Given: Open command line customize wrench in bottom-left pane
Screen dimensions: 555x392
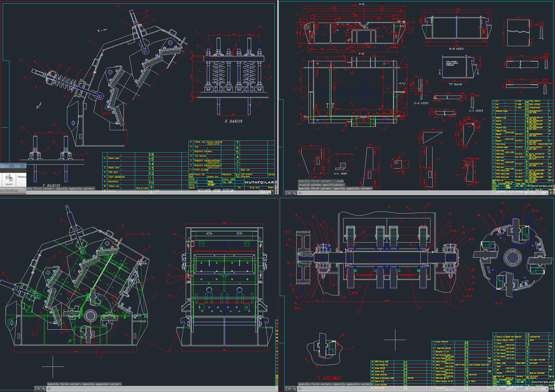Looking at the screenshot, I should coord(44,389).
